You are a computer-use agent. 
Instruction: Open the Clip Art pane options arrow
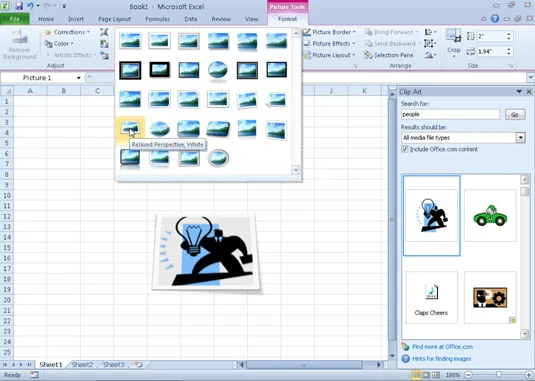coord(519,91)
